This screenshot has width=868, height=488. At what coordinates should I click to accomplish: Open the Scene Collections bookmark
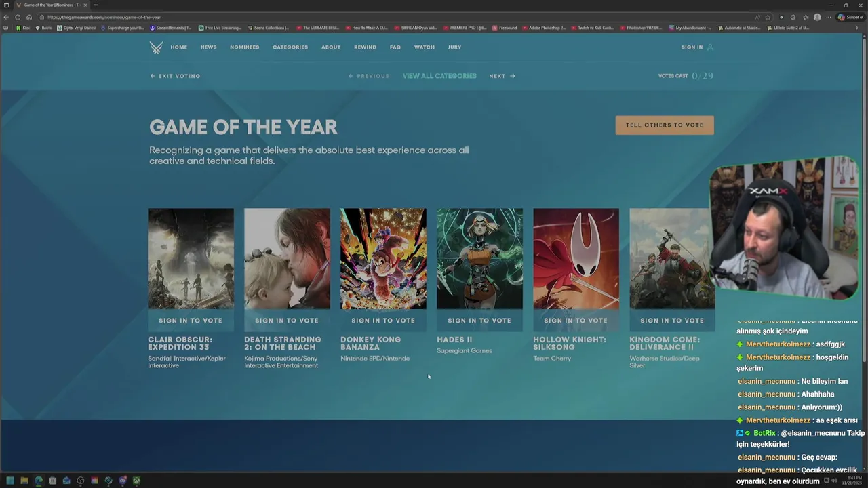click(269, 28)
